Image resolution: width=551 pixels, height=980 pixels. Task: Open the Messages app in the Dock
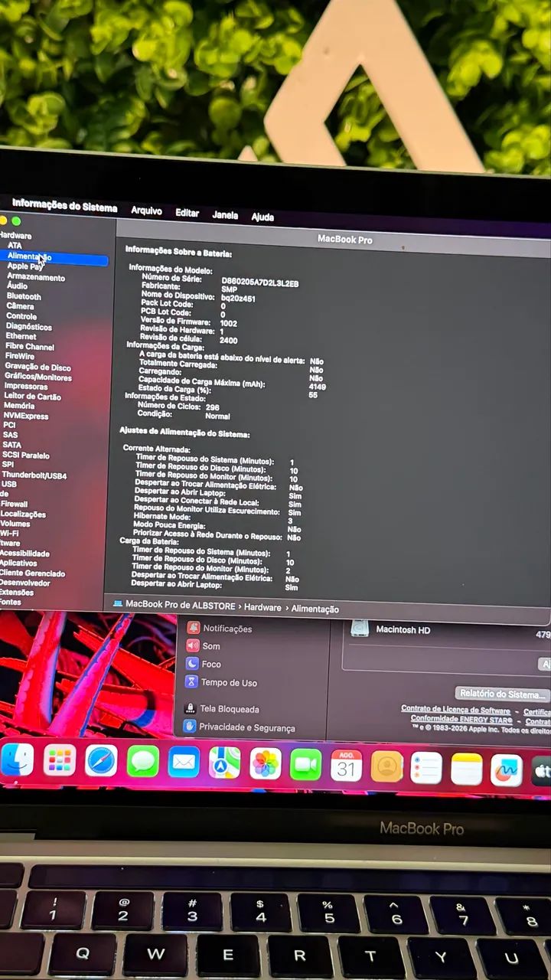point(142,762)
